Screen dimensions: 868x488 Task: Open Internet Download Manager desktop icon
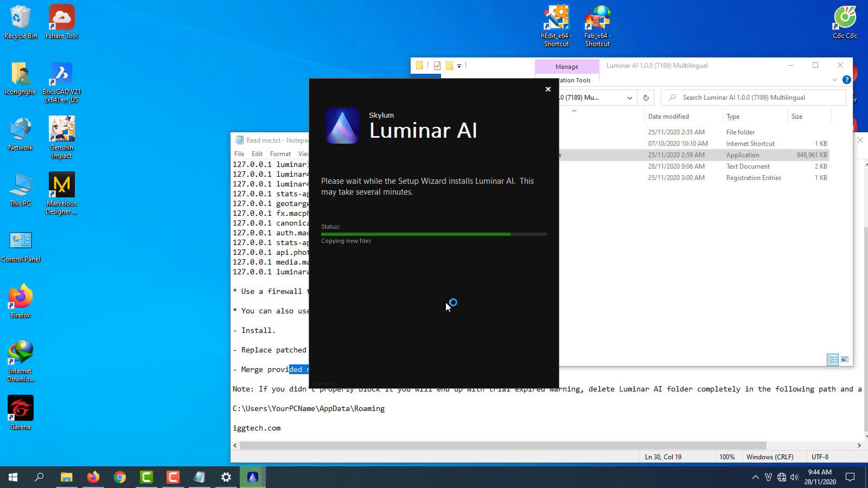pyautogui.click(x=20, y=361)
